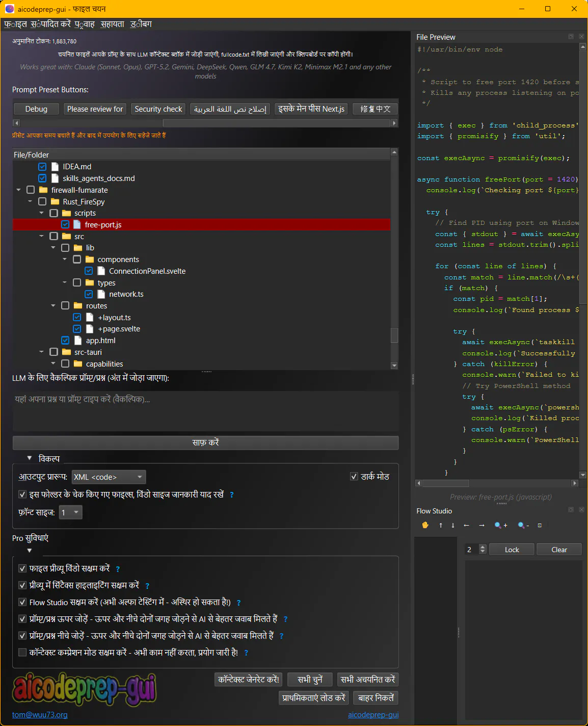This screenshot has height=726, width=588.
Task: Open the tom@wuu73.org link
Action: click(x=40, y=715)
